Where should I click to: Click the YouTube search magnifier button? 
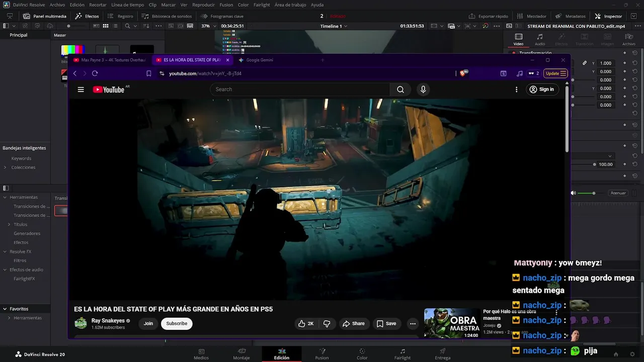(x=400, y=89)
